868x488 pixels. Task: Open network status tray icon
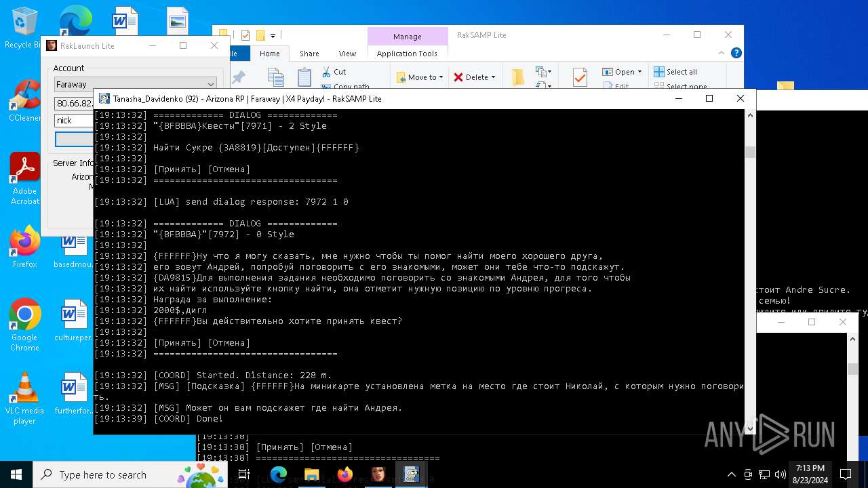(764, 474)
